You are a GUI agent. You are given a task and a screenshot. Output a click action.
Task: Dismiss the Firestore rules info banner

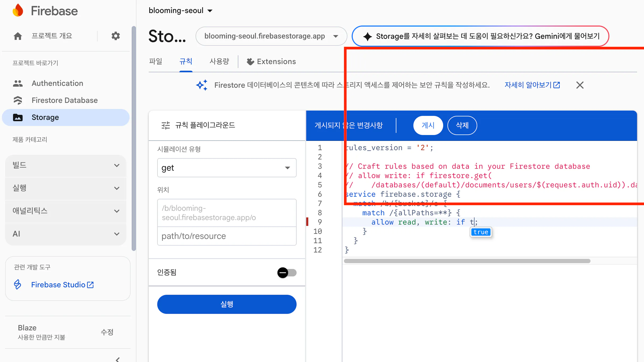580,85
